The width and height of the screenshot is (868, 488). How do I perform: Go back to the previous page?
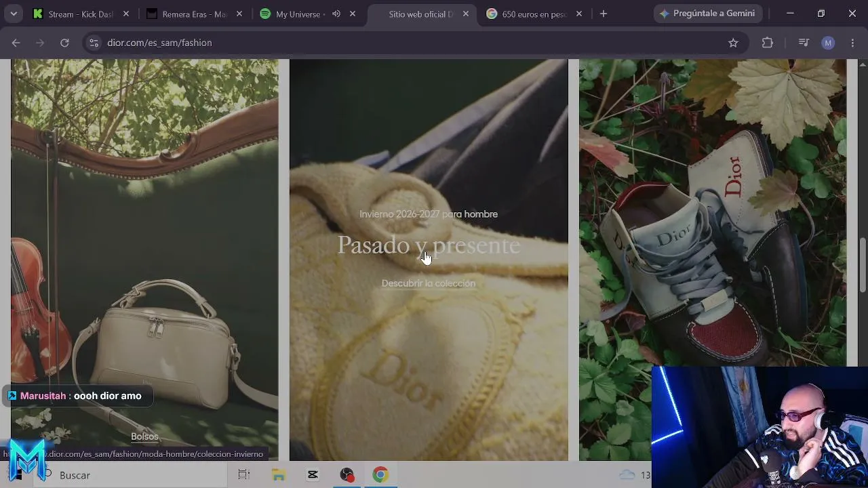tap(16, 43)
